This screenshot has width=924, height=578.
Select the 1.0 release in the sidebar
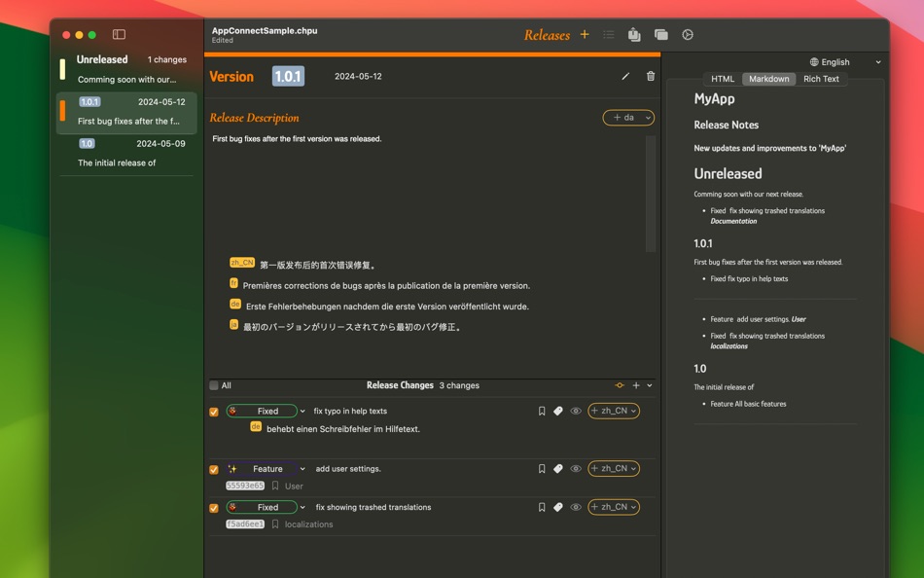pyautogui.click(x=126, y=152)
